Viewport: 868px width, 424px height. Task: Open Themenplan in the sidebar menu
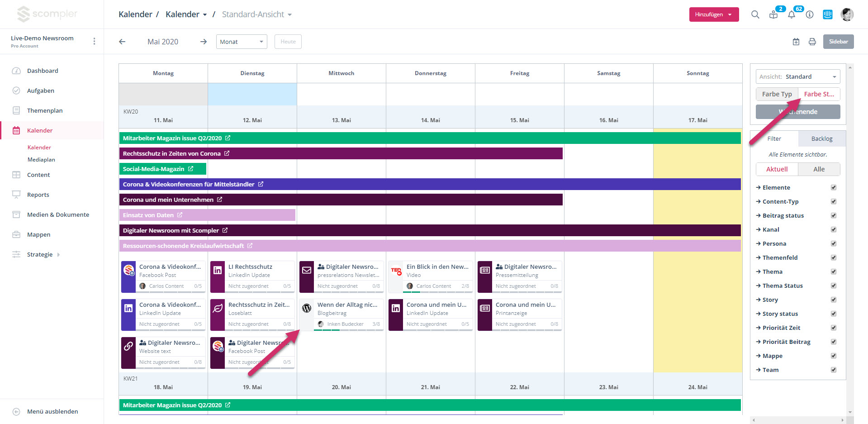pyautogui.click(x=45, y=110)
